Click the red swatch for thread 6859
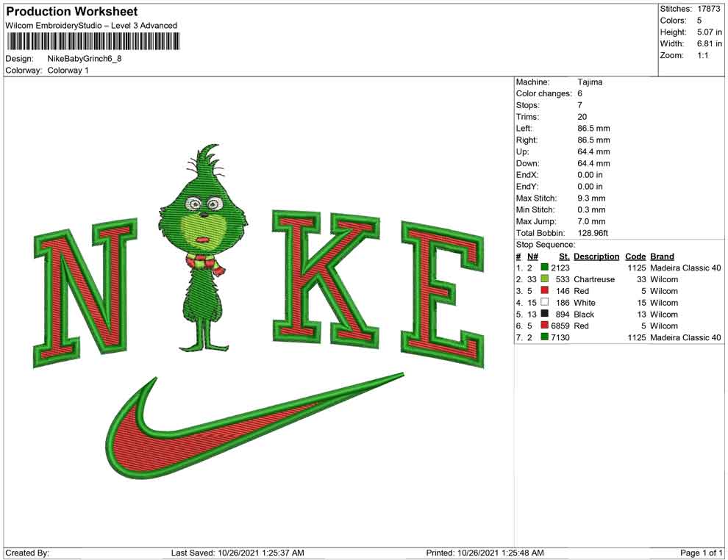 pyautogui.click(x=545, y=326)
